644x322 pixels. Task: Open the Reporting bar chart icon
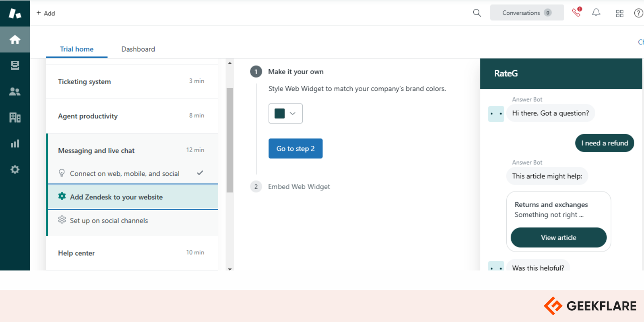click(x=15, y=144)
